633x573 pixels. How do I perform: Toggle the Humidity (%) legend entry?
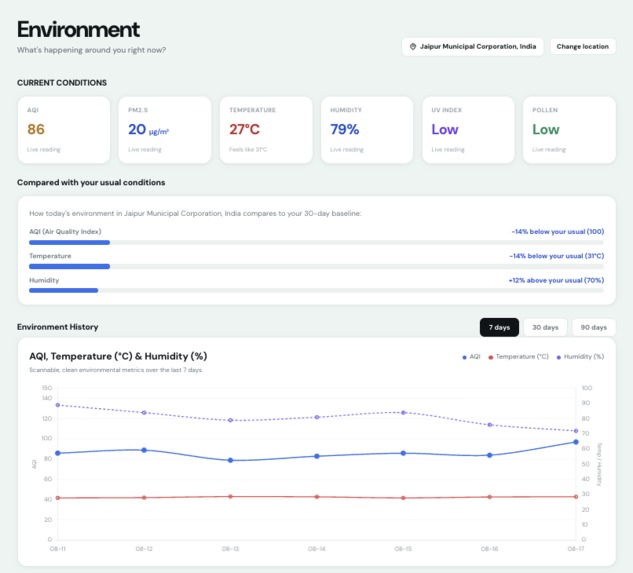[580, 357]
